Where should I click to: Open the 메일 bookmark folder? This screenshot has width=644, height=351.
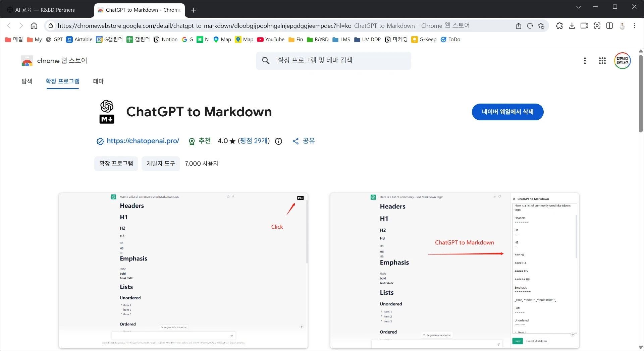tap(14, 40)
